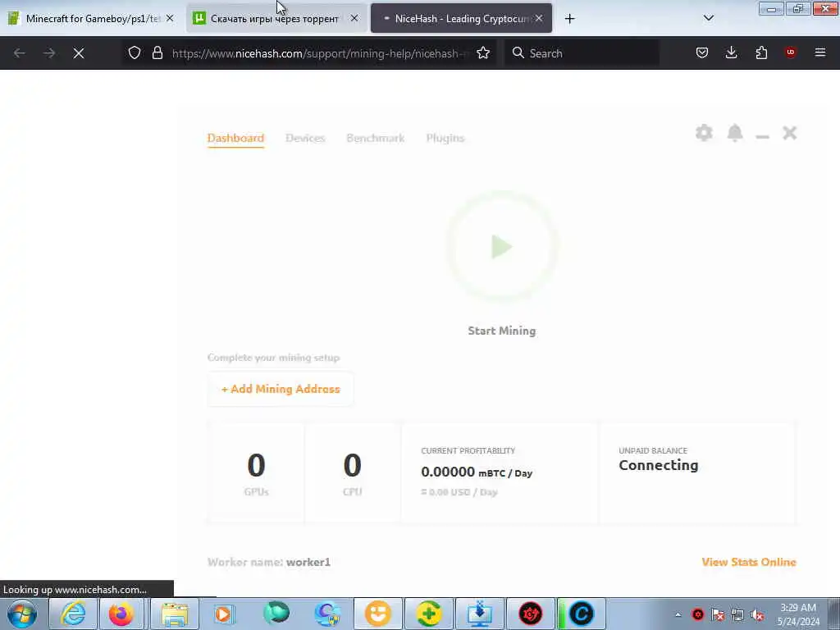840x630 pixels.
Task: Open the Devices tab in NiceHash Miner
Action: coord(305,138)
